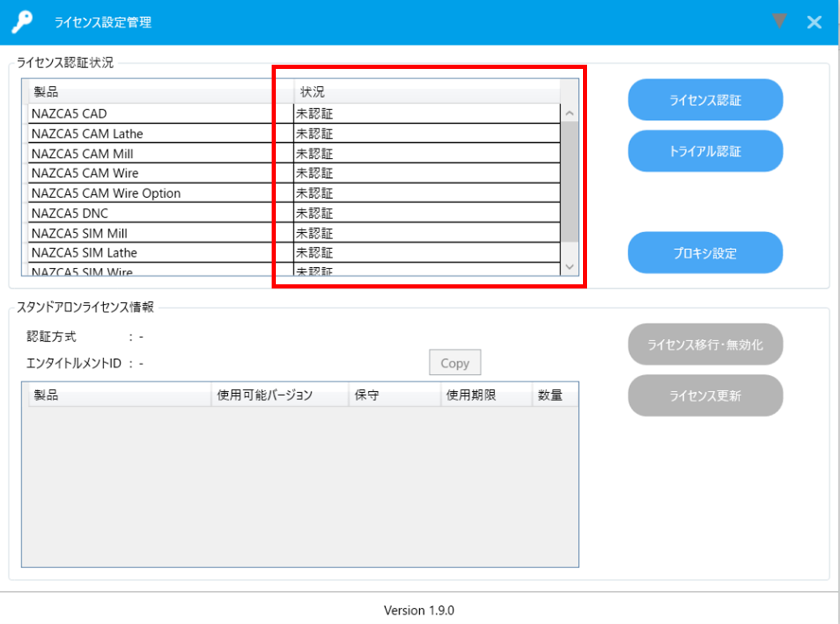Viewport: 840px width, 624px height.
Task: Select the NAZCA5 SIM Lathe row
Action: (294, 253)
